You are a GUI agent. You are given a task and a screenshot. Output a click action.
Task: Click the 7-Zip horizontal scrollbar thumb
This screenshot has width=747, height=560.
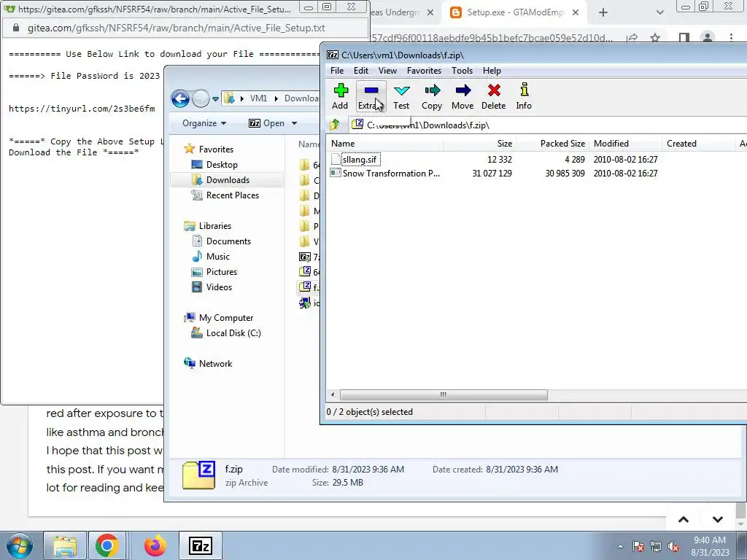point(444,394)
